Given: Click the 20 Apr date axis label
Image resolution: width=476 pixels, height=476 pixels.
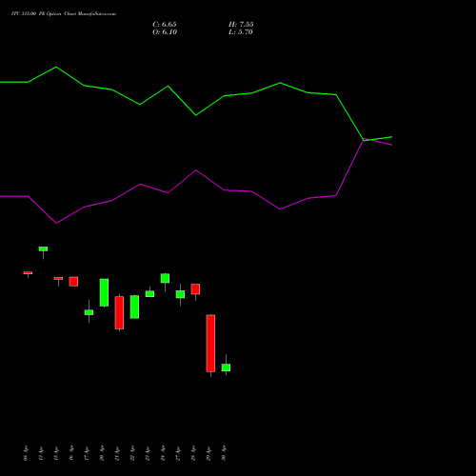Looking at the screenshot, I should [102, 453].
